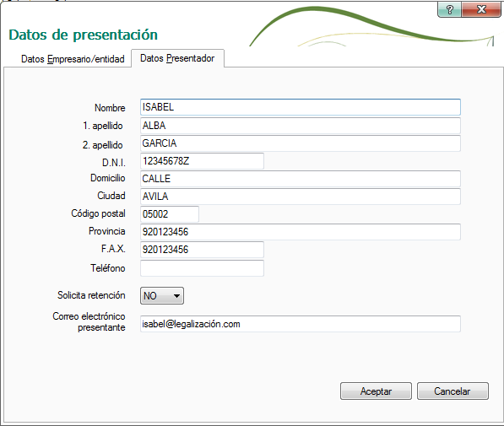This screenshot has height=426, width=504.
Task: Click the Domicilio label
Action: coord(108,178)
